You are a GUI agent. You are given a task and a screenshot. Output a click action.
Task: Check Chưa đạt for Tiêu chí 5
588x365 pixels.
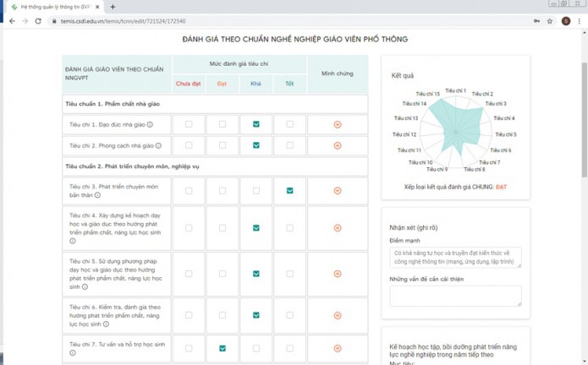(x=189, y=274)
